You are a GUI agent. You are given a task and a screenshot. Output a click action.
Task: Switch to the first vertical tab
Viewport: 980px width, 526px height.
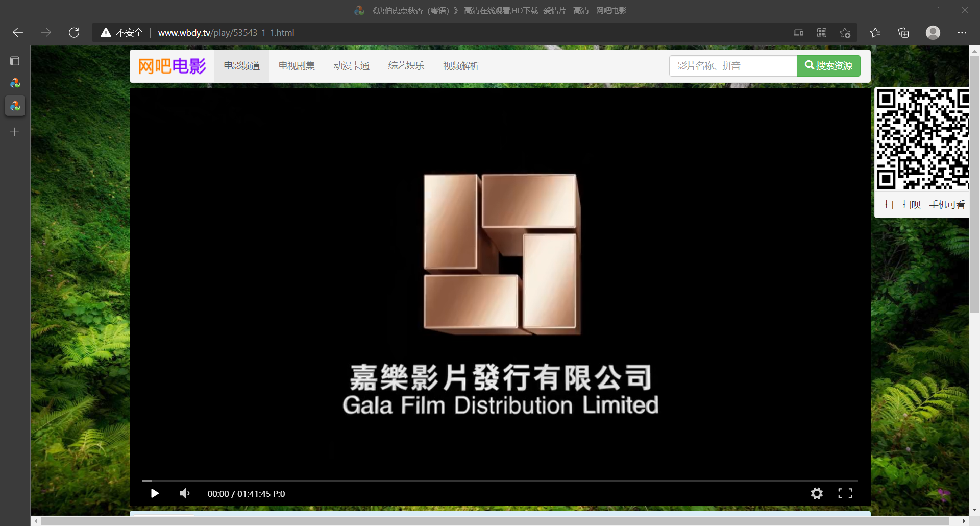15,83
